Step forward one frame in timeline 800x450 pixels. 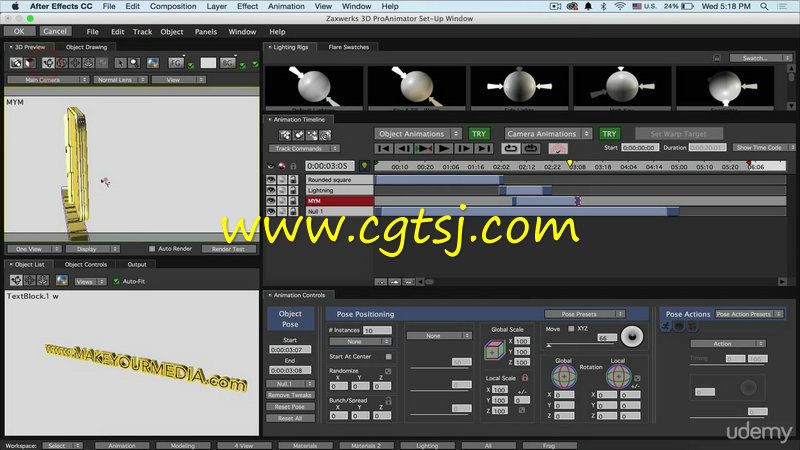click(x=464, y=148)
